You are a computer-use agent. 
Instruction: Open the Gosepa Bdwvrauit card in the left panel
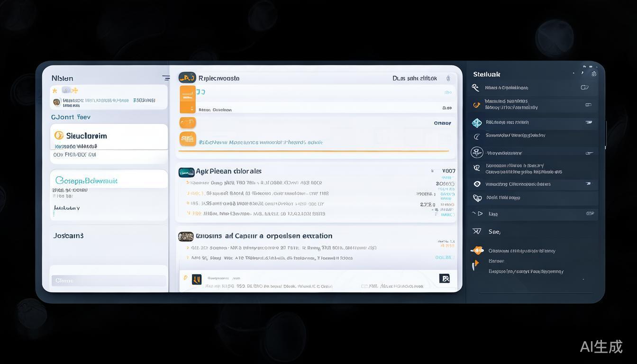pos(86,181)
